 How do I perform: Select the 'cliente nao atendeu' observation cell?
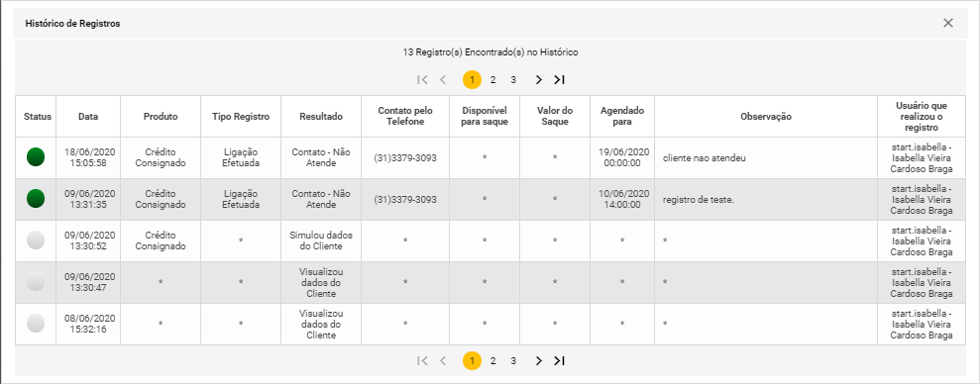[x=766, y=158]
